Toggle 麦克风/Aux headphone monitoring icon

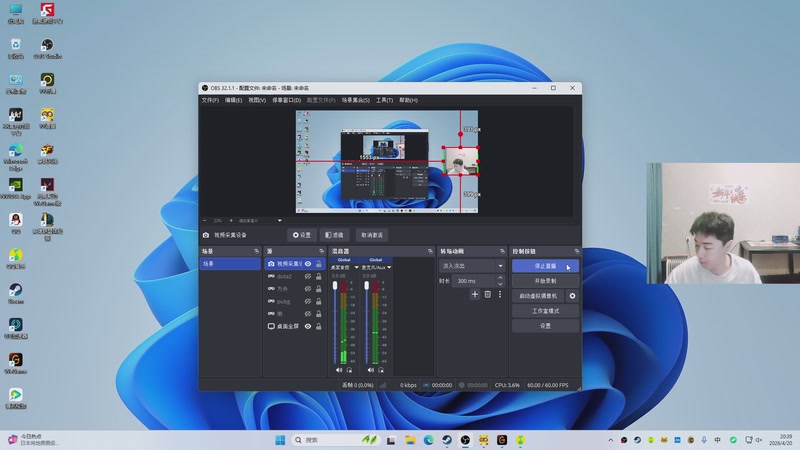click(x=381, y=370)
